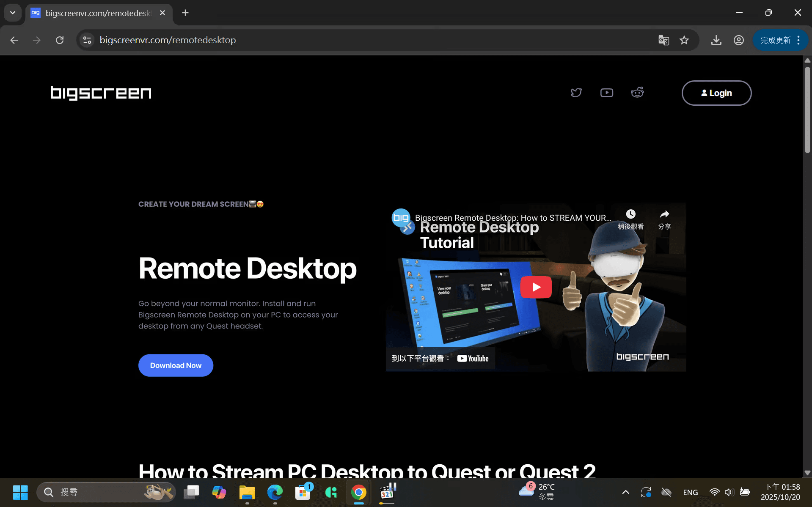Open Bigscreen Twitter page icon
The height and width of the screenshot is (507, 812).
tap(576, 93)
